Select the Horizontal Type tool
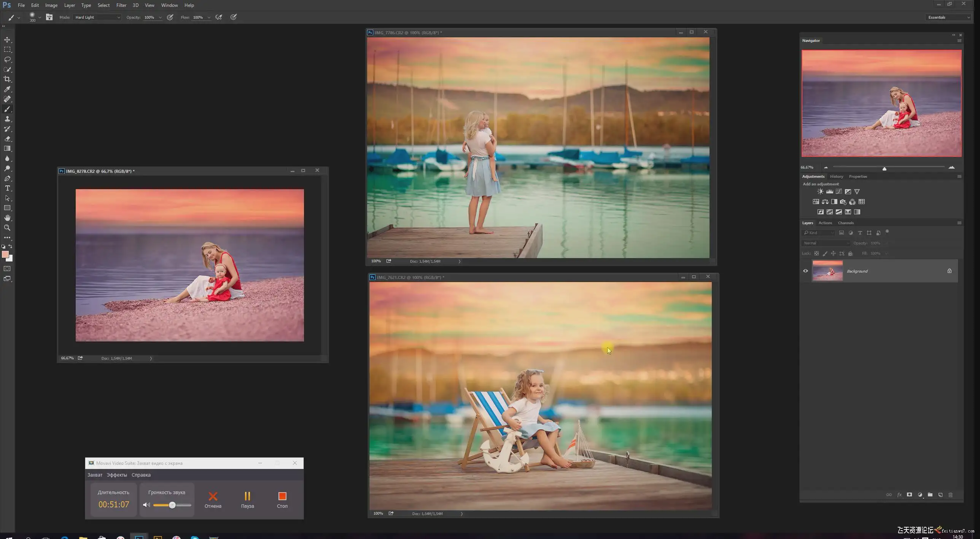Screen dimensions: 980x539 7,188
